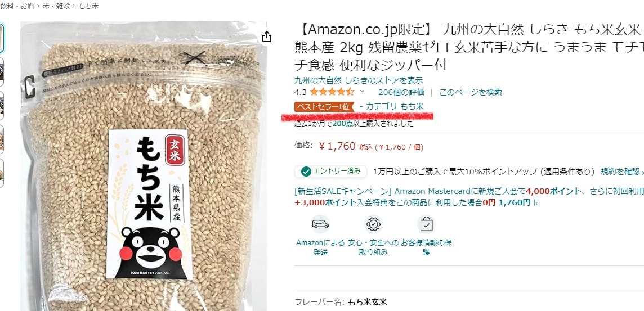Expand 規約を確認 terms chevron
Image resolution: width=644 pixels, height=311 pixels.
click(642, 172)
